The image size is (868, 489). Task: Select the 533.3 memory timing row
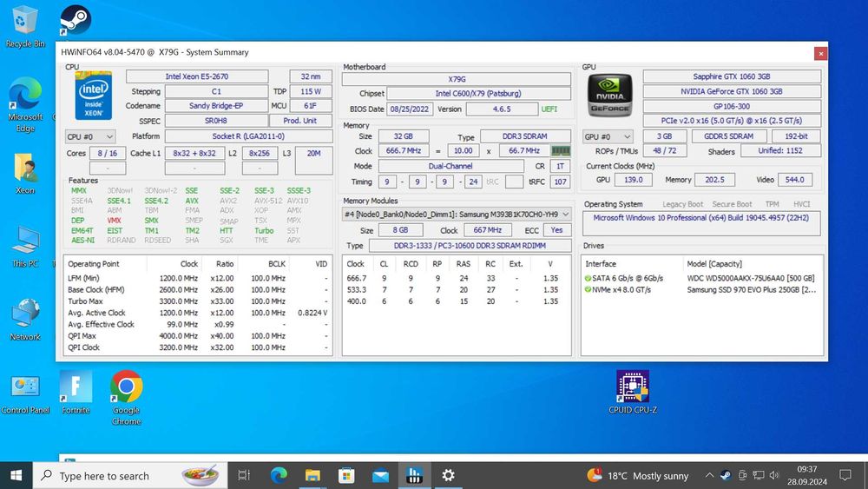point(457,289)
